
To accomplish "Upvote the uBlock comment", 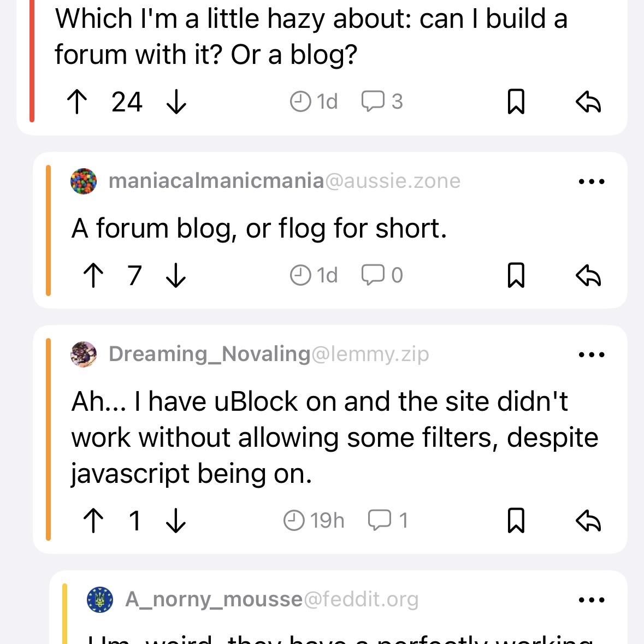I will pyautogui.click(x=94, y=521).
